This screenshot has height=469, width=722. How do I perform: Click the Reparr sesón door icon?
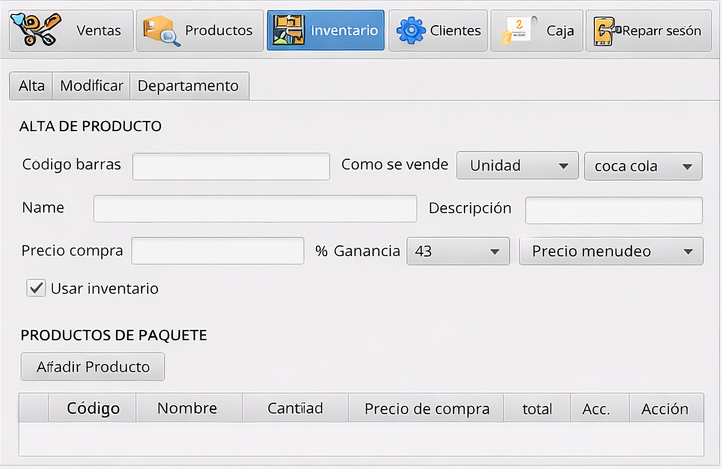[609, 30]
